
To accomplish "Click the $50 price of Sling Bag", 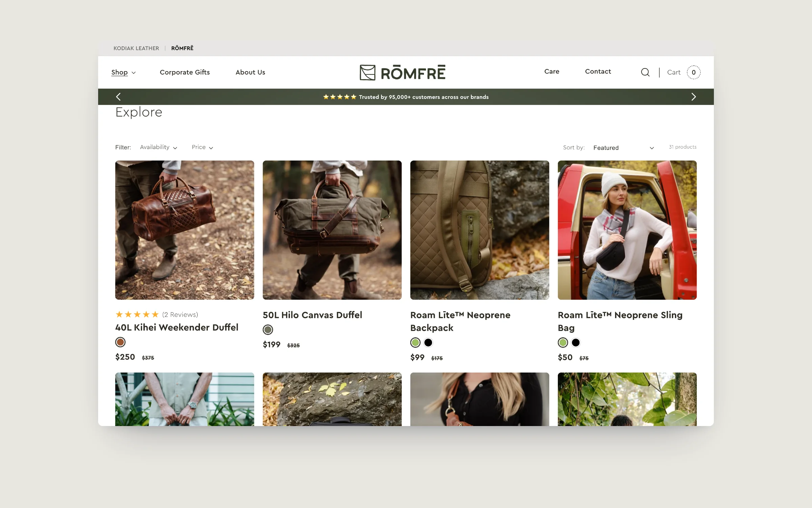I will 565,357.
